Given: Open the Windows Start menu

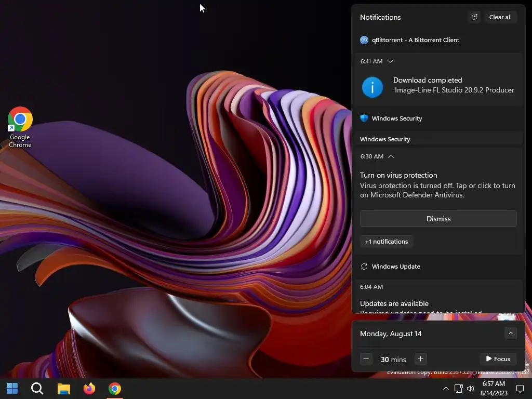Looking at the screenshot, I should (x=12, y=389).
